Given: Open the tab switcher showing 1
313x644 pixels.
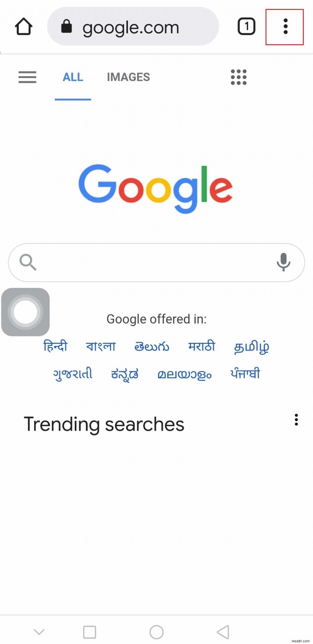Looking at the screenshot, I should click(246, 27).
